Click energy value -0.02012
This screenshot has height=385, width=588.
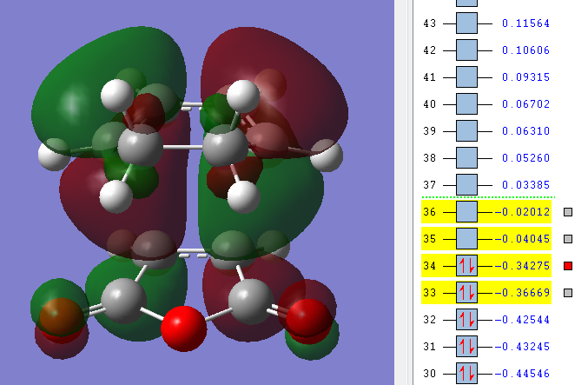[x=522, y=212]
